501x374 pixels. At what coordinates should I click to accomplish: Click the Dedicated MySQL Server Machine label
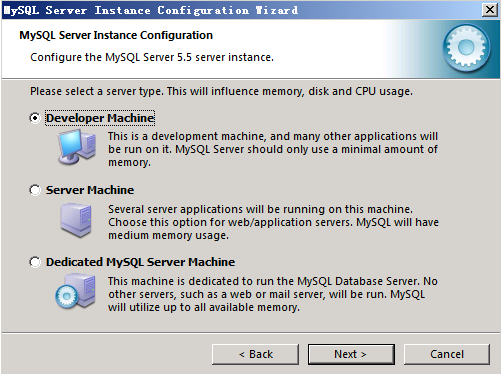(140, 262)
